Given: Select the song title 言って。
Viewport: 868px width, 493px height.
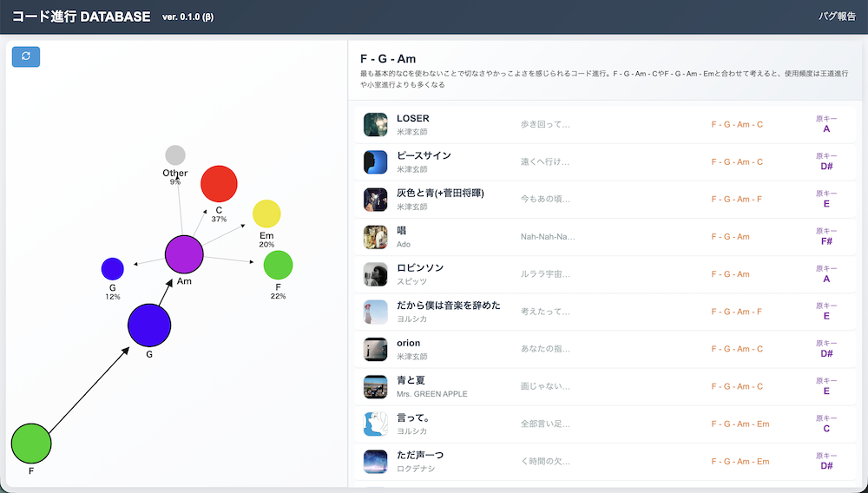Looking at the screenshot, I should [x=413, y=417].
